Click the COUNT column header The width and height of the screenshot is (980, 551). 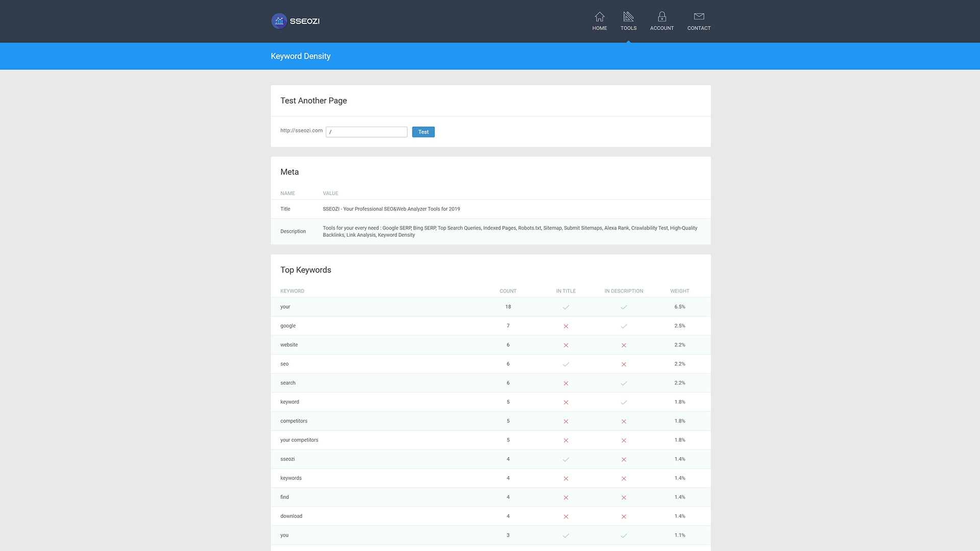508,291
